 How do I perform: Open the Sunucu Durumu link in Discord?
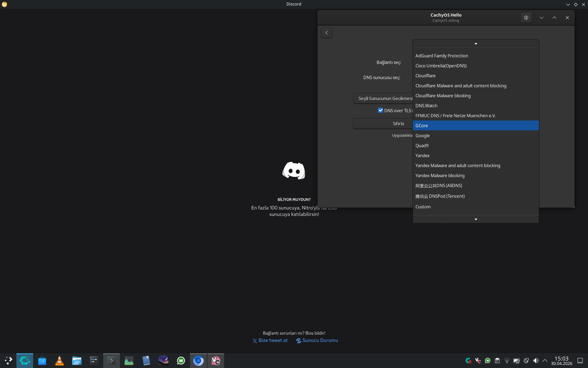pos(317,340)
